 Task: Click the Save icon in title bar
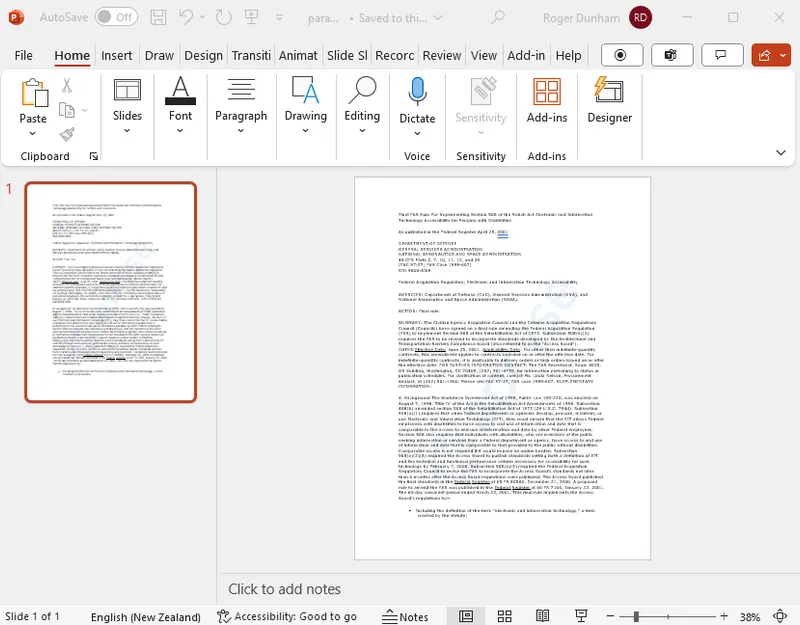coord(158,17)
